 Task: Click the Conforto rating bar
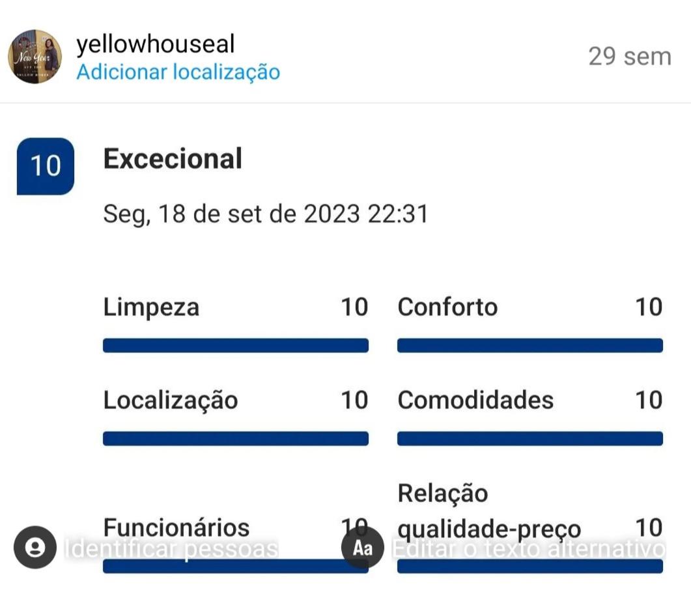[x=529, y=345]
